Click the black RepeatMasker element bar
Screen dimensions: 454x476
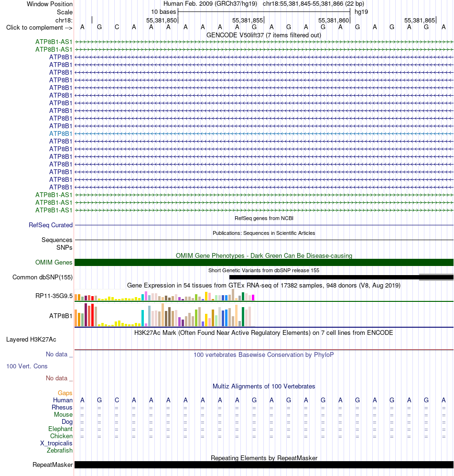(x=264, y=465)
